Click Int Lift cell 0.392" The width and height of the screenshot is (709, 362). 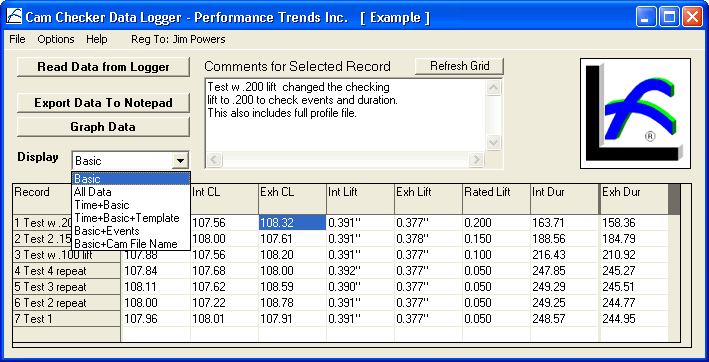coord(360,271)
